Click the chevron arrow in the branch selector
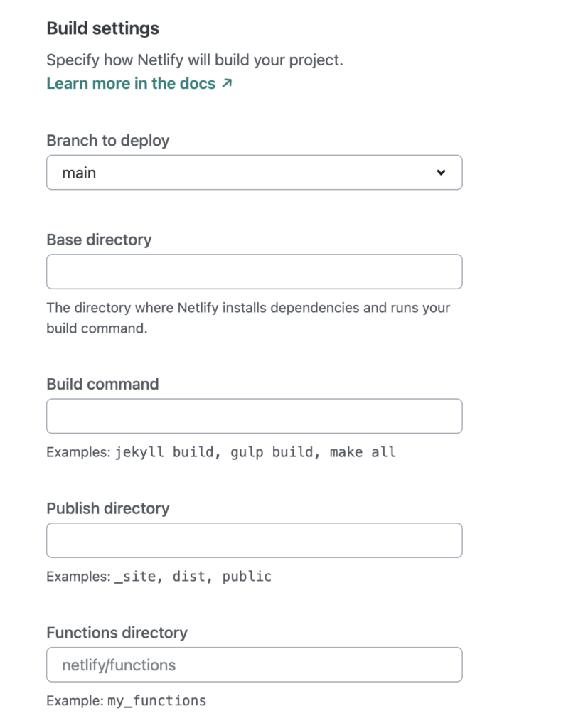Image resolution: width=561 pixels, height=728 pixels. point(441,173)
